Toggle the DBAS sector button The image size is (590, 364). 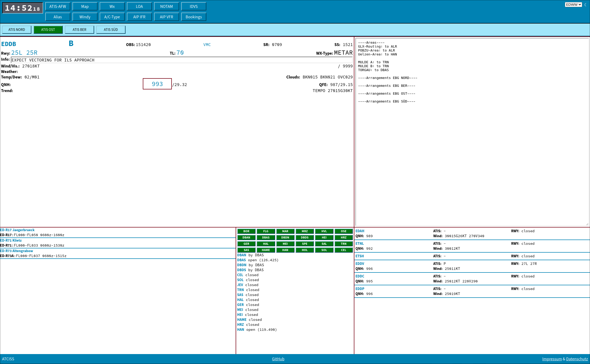click(266, 237)
